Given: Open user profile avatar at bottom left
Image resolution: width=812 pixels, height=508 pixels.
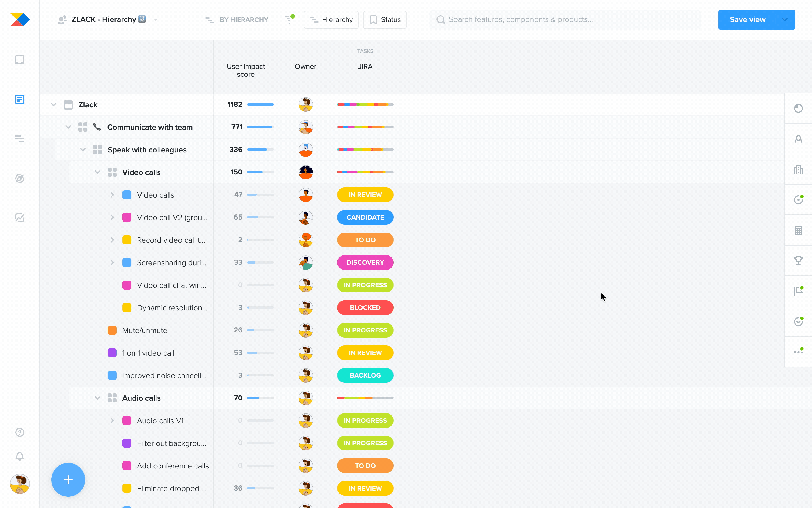Looking at the screenshot, I should (x=20, y=484).
